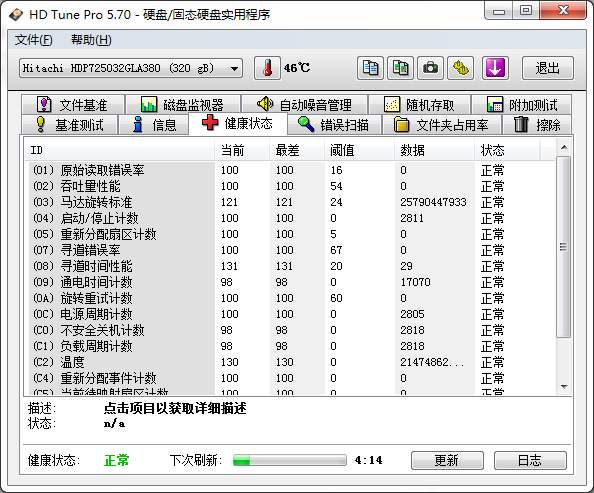Switch to the 文件基准 tab
Screen dimensions: 594x493
click(x=73, y=105)
